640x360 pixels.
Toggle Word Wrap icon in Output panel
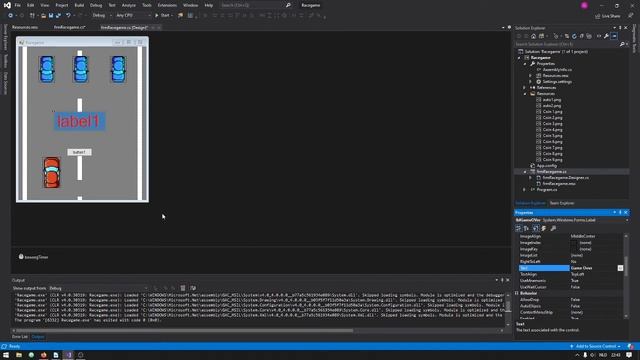(193, 288)
